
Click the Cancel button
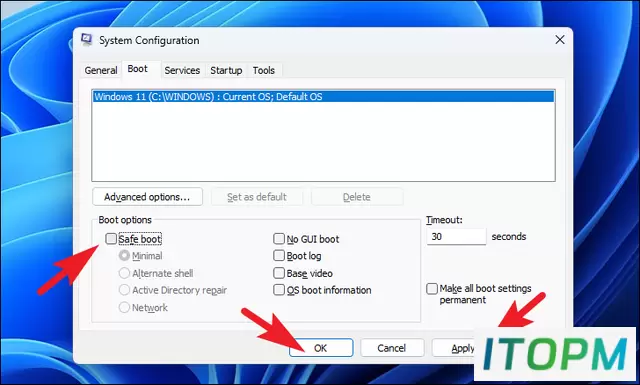click(392, 348)
